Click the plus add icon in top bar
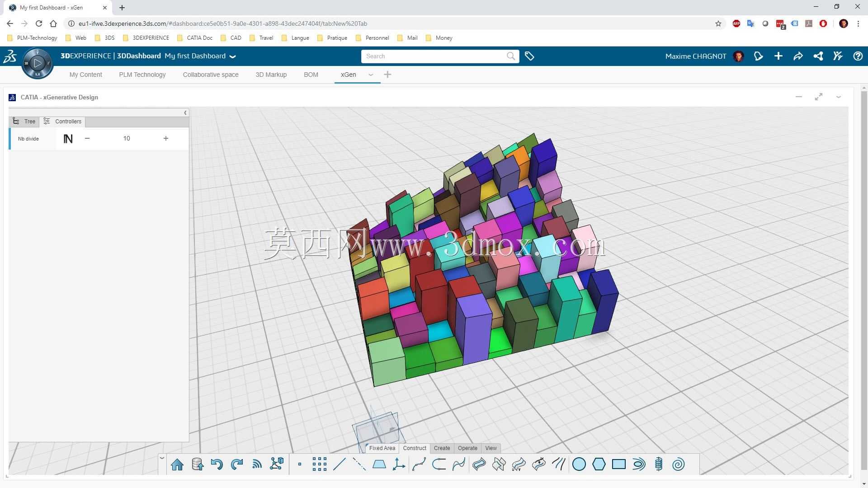The height and width of the screenshot is (488, 868). (x=778, y=56)
